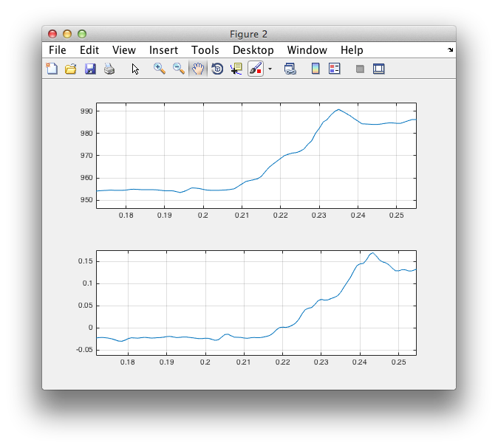Open the Tools menu

(x=205, y=50)
